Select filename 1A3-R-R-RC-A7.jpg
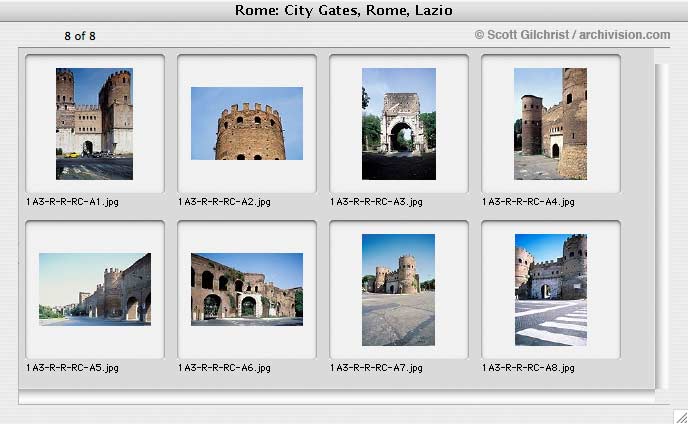 (x=376, y=368)
